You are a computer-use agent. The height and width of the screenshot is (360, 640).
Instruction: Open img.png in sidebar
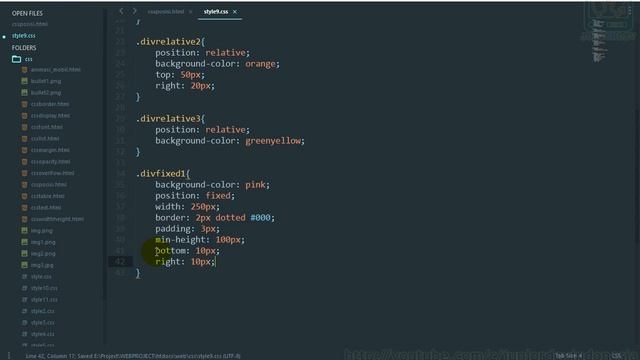(42, 231)
